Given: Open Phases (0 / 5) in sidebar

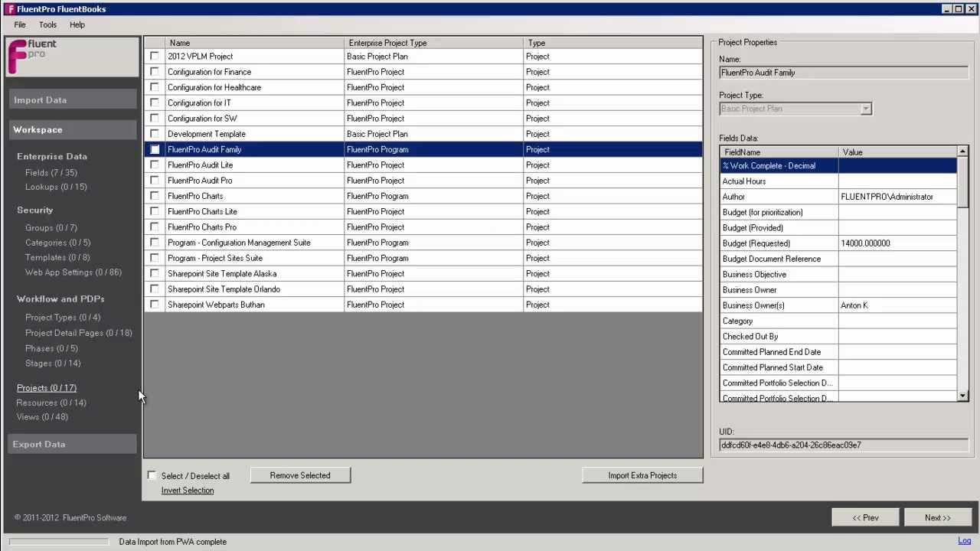Looking at the screenshot, I should click(x=52, y=348).
